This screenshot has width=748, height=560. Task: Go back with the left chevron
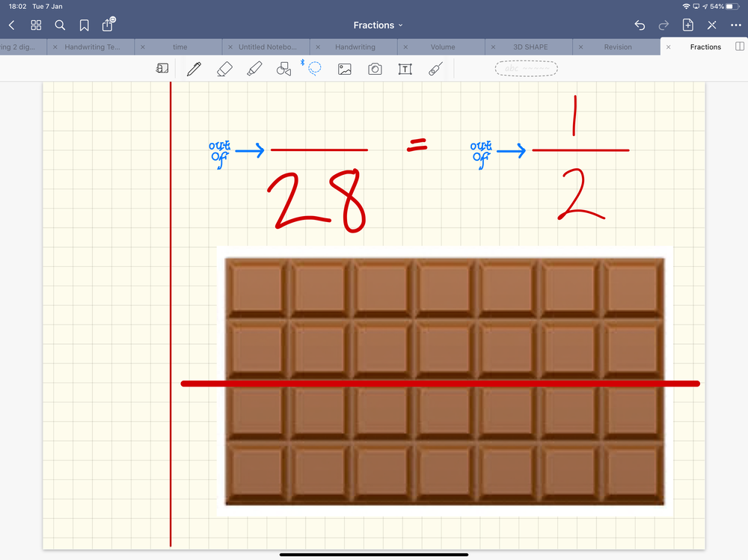click(x=12, y=25)
